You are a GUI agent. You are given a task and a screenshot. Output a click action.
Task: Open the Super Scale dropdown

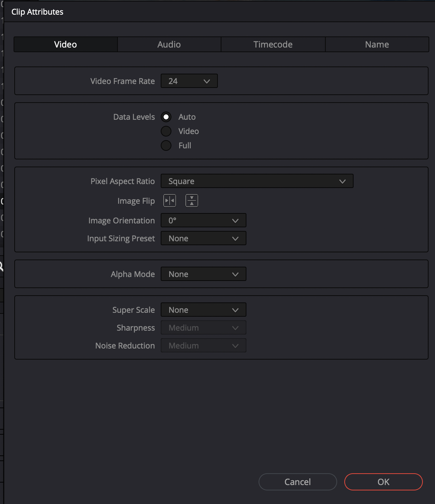tap(204, 310)
